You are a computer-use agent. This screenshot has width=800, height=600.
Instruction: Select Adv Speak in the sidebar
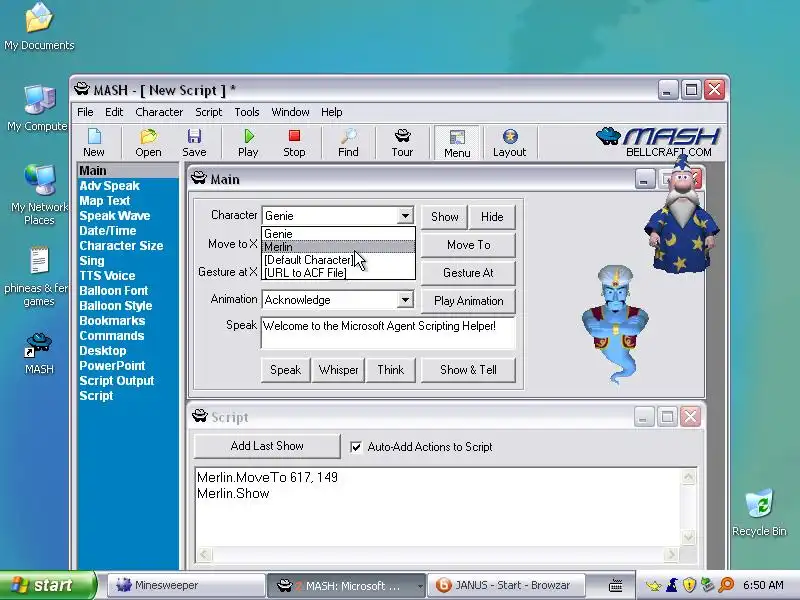coord(109,186)
